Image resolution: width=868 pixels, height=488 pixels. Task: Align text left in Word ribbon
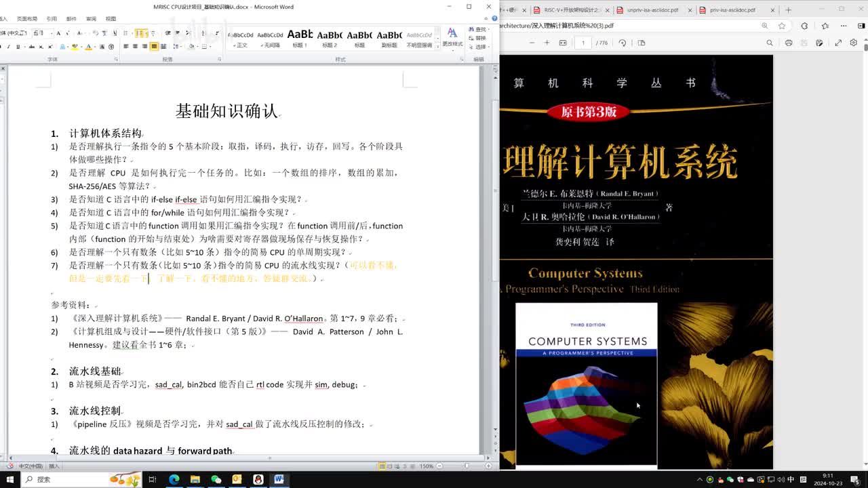pyautogui.click(x=125, y=46)
